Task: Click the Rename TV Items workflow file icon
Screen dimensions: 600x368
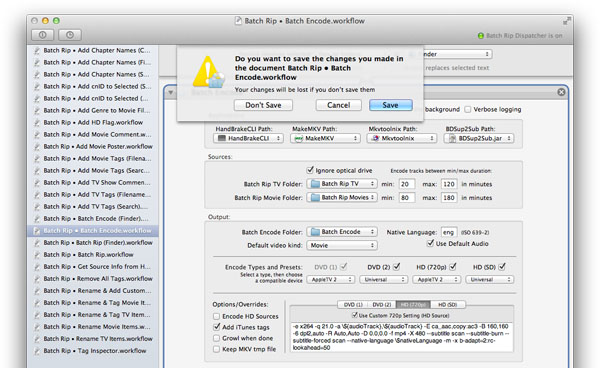Action: click(37, 339)
